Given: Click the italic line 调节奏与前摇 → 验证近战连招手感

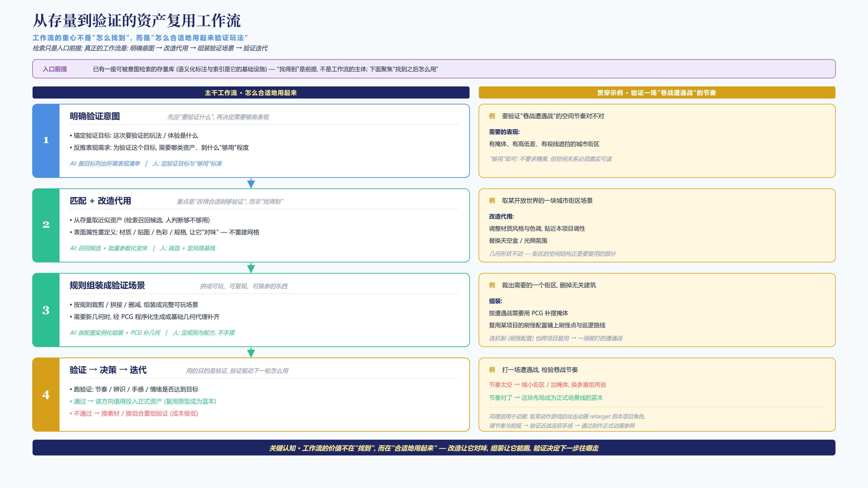Looking at the screenshot, I should (x=562, y=426).
